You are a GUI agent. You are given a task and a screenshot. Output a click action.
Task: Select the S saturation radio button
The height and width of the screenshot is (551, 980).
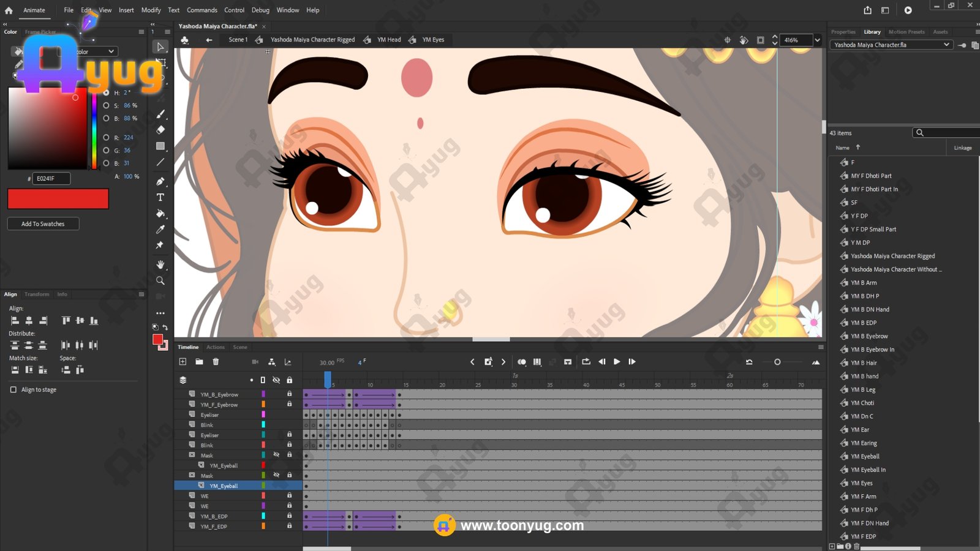(106, 105)
